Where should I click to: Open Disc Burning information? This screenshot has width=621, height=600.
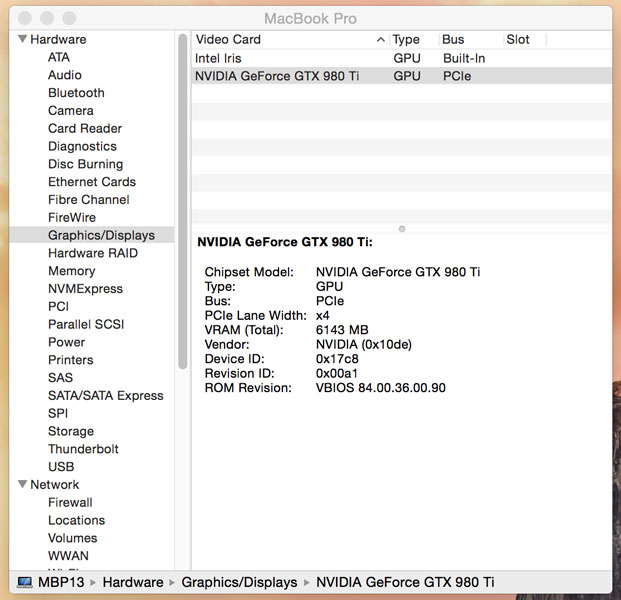coord(86,164)
